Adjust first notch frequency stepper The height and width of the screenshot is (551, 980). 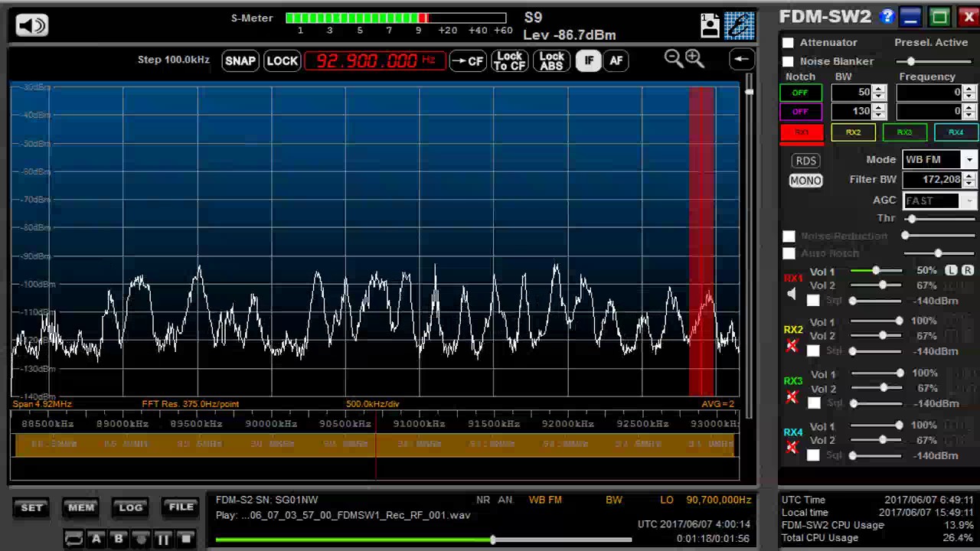(x=969, y=93)
